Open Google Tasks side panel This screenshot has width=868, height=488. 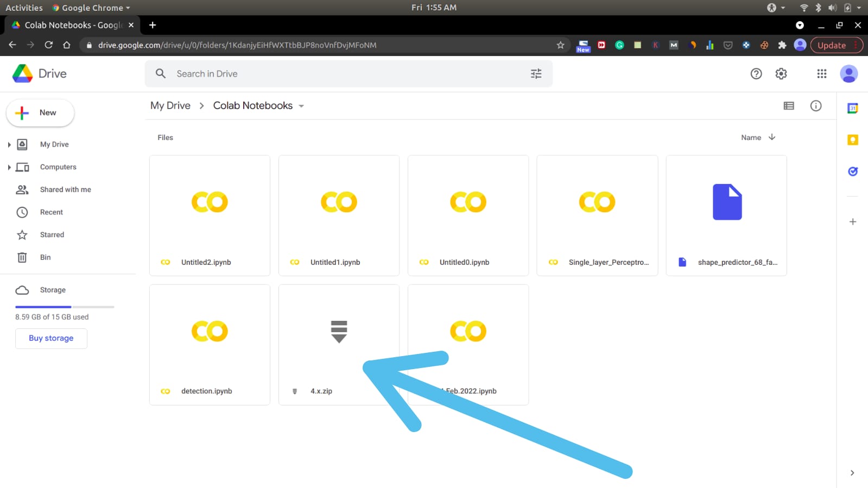853,172
